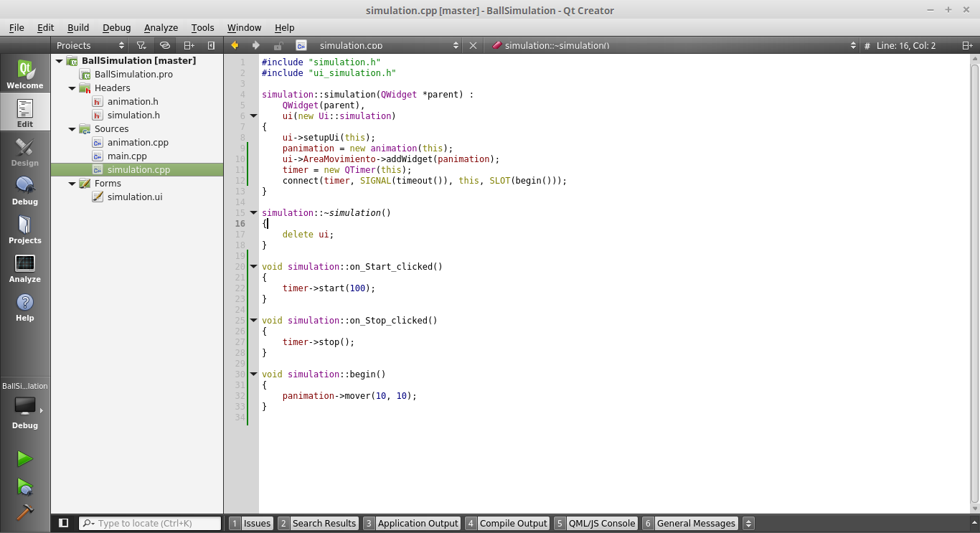The height and width of the screenshot is (533, 980).
Task: Open the simulation.cpp open documents dropdown
Action: pyautogui.click(x=389, y=45)
